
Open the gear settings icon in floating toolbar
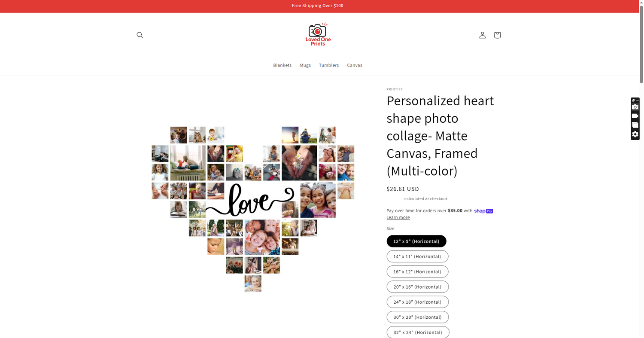click(635, 134)
